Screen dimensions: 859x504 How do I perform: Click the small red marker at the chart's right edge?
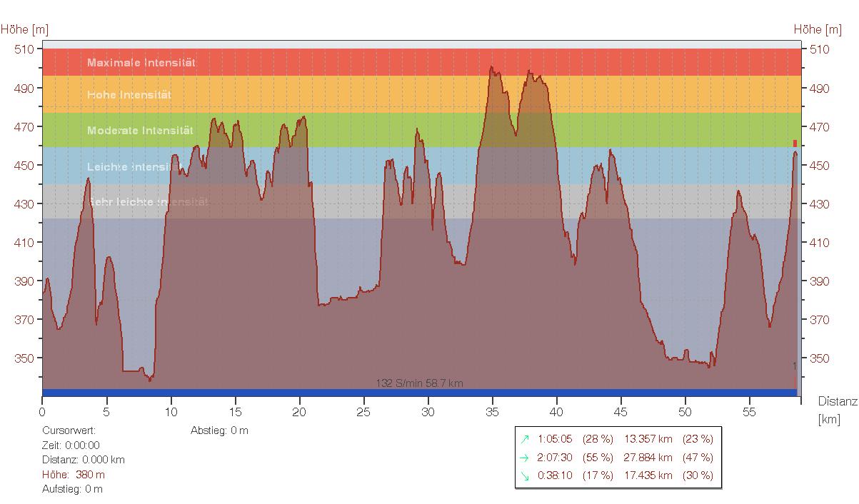795,143
